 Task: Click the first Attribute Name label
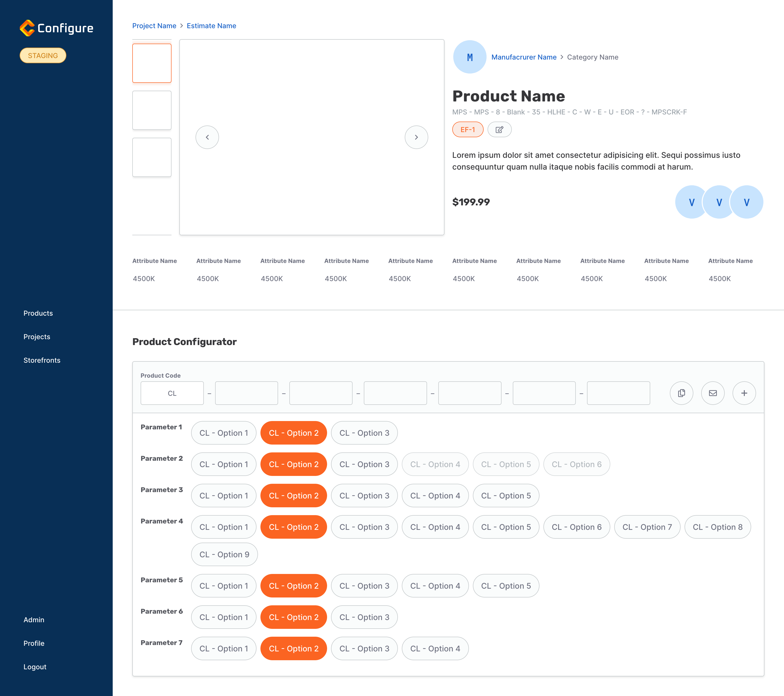[155, 261]
